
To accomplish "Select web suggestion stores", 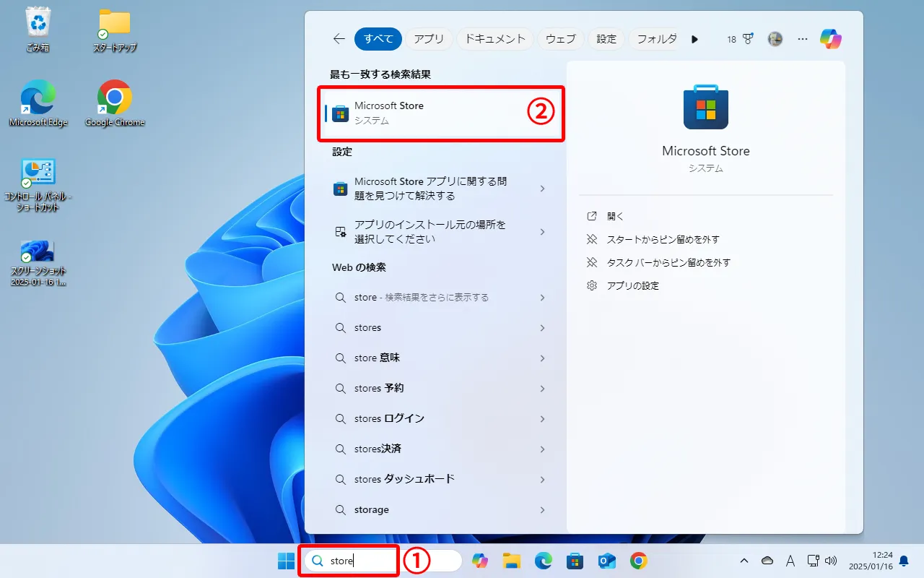I will 441,328.
